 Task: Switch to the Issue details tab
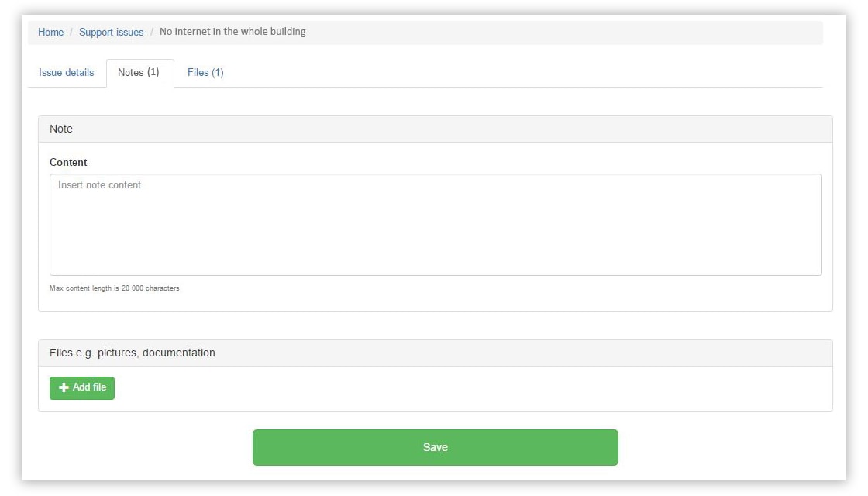(x=67, y=73)
